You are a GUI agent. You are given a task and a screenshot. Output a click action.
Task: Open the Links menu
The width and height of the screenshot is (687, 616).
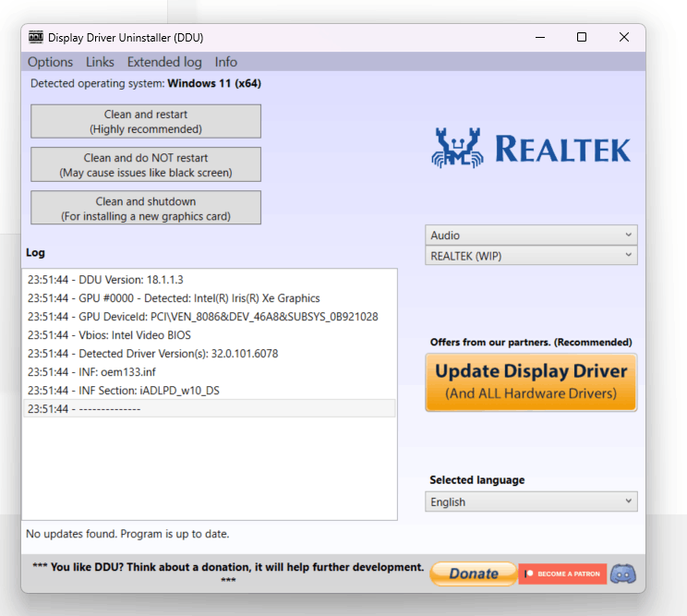(100, 62)
